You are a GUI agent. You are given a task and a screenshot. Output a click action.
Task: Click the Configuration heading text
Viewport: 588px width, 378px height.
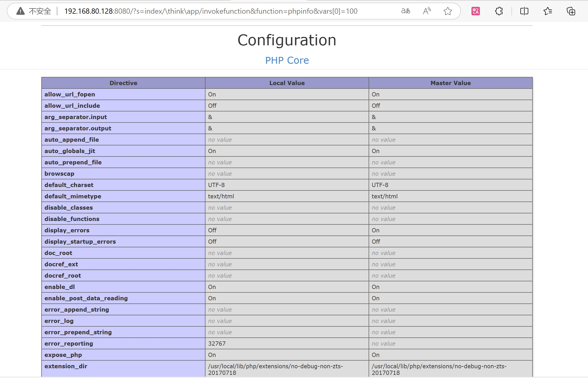[x=287, y=40]
